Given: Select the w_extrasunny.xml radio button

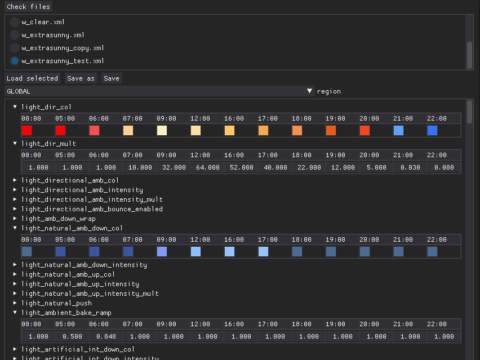Looking at the screenshot, I should tap(14, 35).
